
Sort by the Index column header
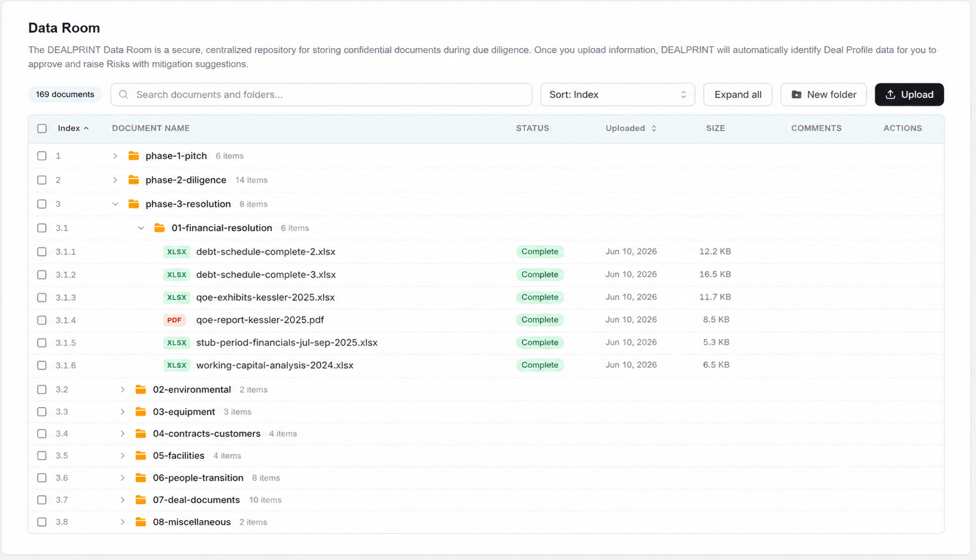(x=69, y=128)
